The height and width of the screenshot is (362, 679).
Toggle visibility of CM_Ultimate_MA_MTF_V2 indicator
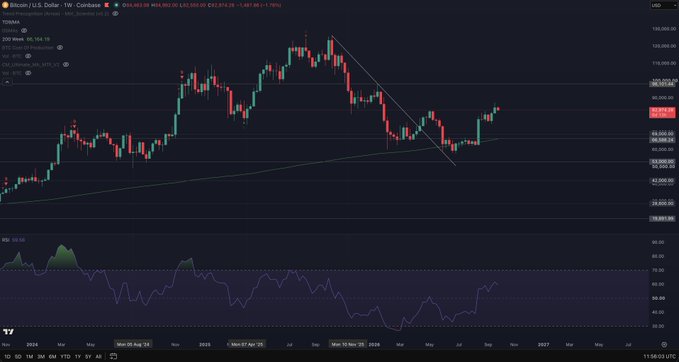pyautogui.click(x=66, y=65)
